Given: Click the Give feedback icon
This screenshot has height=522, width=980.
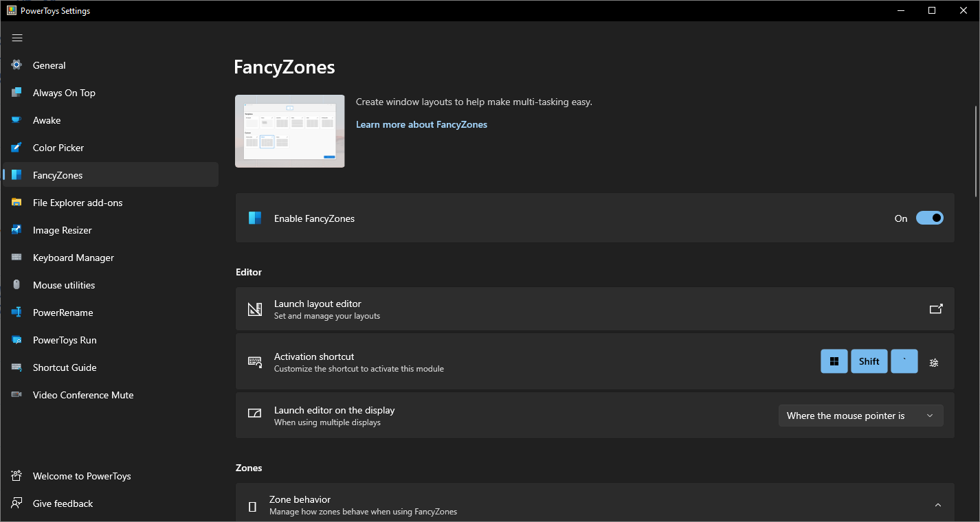Looking at the screenshot, I should tap(16, 503).
